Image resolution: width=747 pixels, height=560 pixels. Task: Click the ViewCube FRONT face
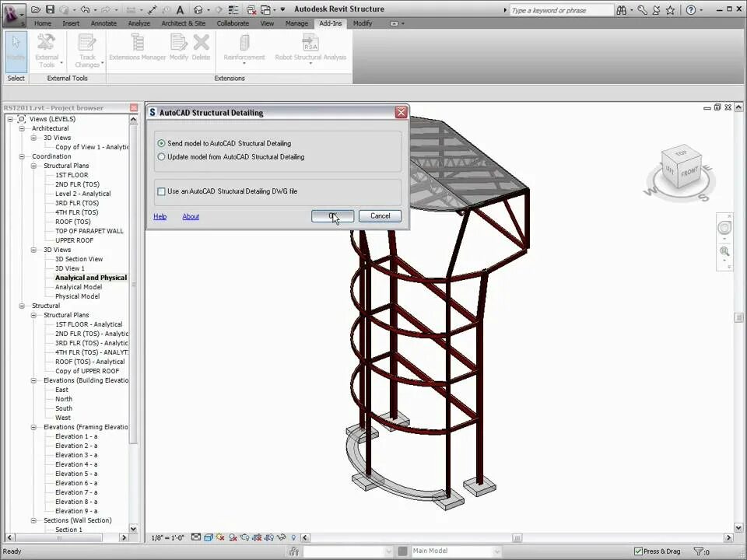click(x=689, y=171)
